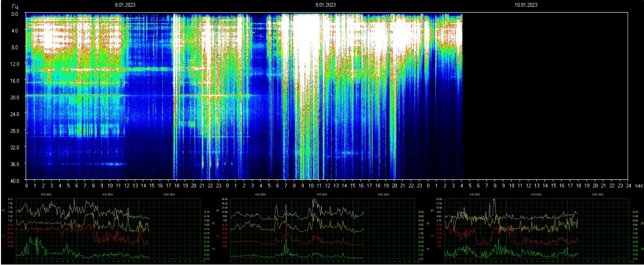Click the 8.01.2023 date above the main spectrogram
644x265 pixels.
[x=125, y=4]
